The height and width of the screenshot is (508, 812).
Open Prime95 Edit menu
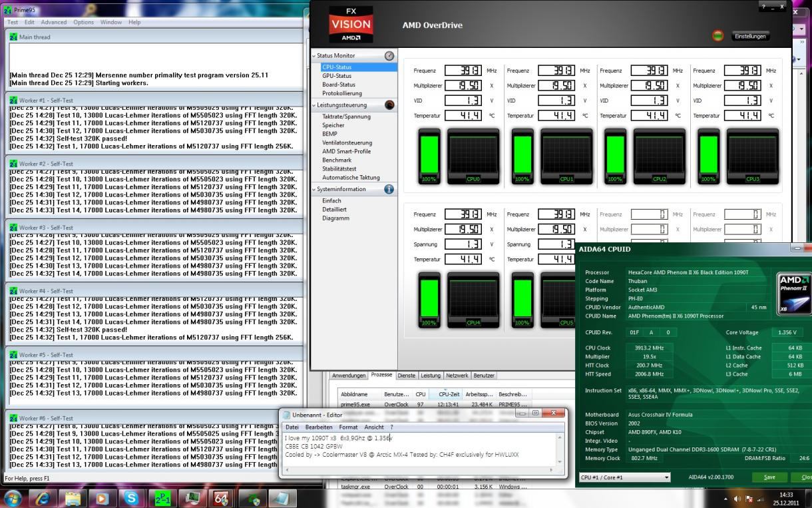(31, 22)
